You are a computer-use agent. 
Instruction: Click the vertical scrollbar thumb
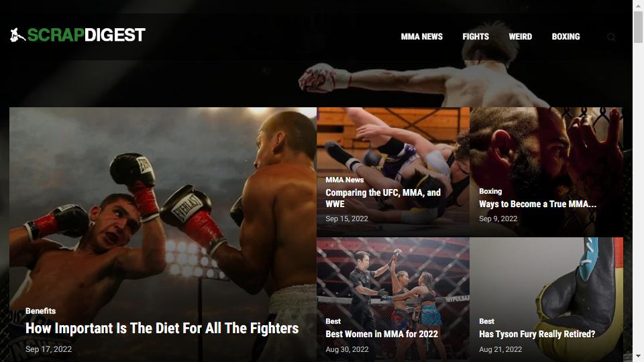638,27
